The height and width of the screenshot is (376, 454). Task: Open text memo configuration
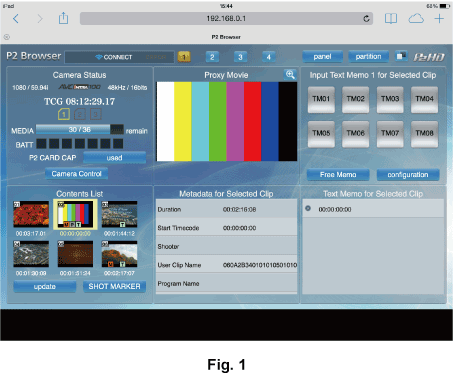(408, 175)
